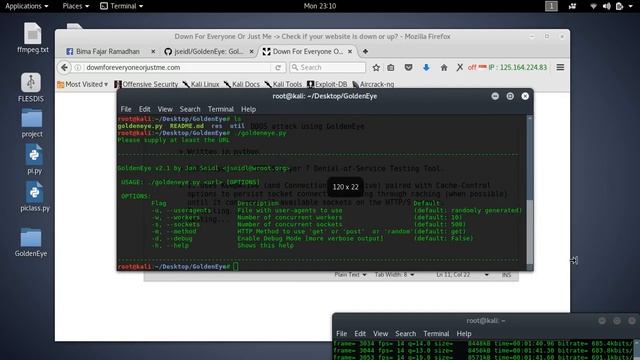Open Places menu in top bar
This screenshot has width=640, height=360.
click(76, 6)
